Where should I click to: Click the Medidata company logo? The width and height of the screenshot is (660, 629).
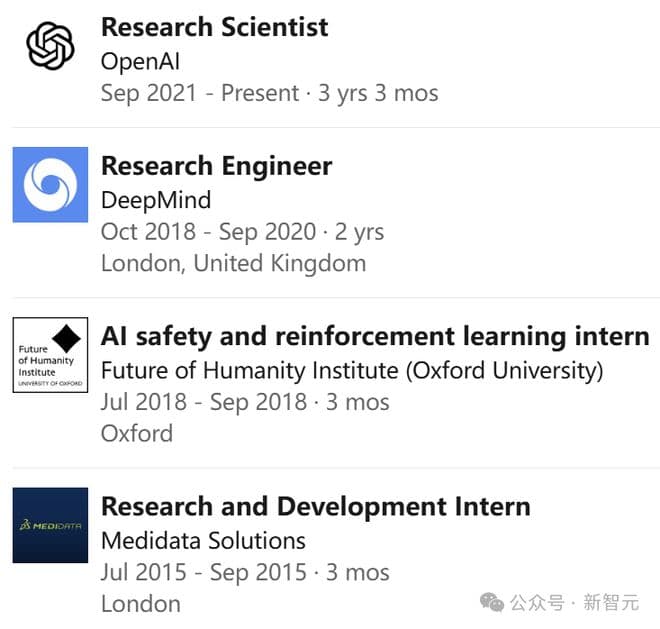click(x=50, y=525)
